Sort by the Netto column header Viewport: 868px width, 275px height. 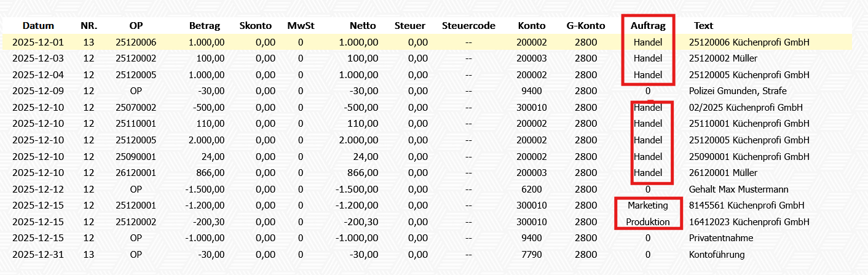click(x=362, y=26)
